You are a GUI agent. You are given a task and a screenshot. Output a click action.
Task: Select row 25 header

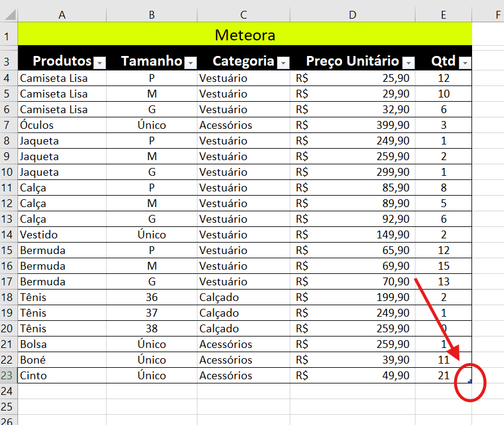pos(8,407)
